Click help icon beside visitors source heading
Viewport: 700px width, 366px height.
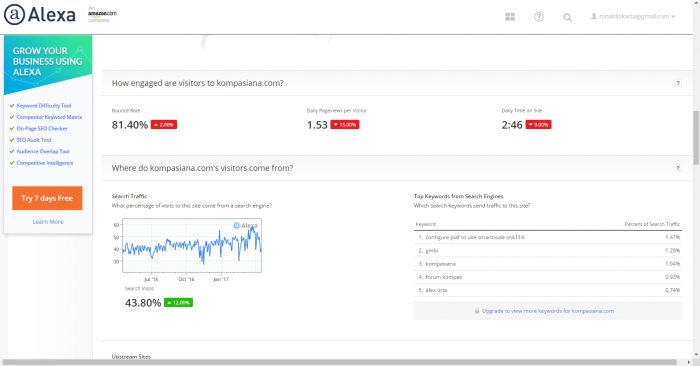click(678, 168)
